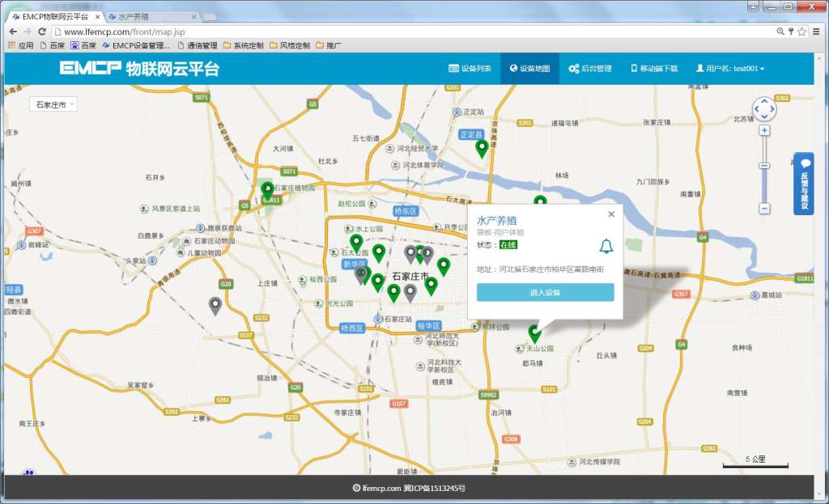
Task: Expand the 系统定制 bookmark folder
Action: tap(244, 45)
